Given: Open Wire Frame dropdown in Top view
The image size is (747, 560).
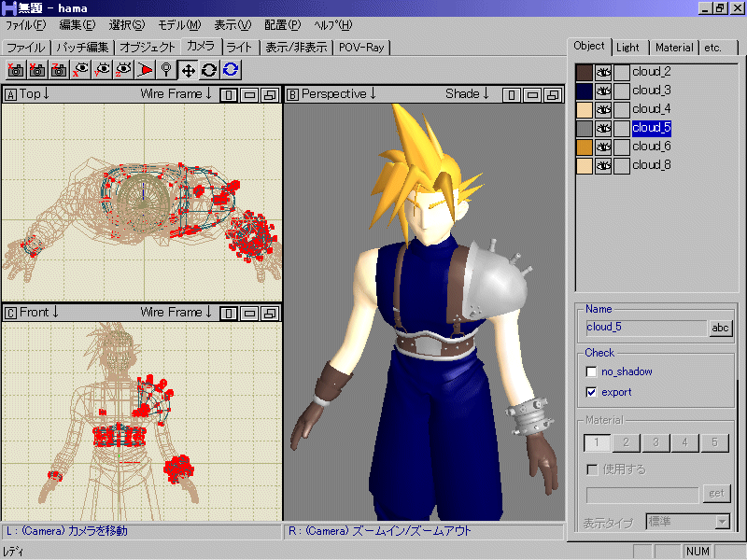Looking at the screenshot, I should click(176, 94).
